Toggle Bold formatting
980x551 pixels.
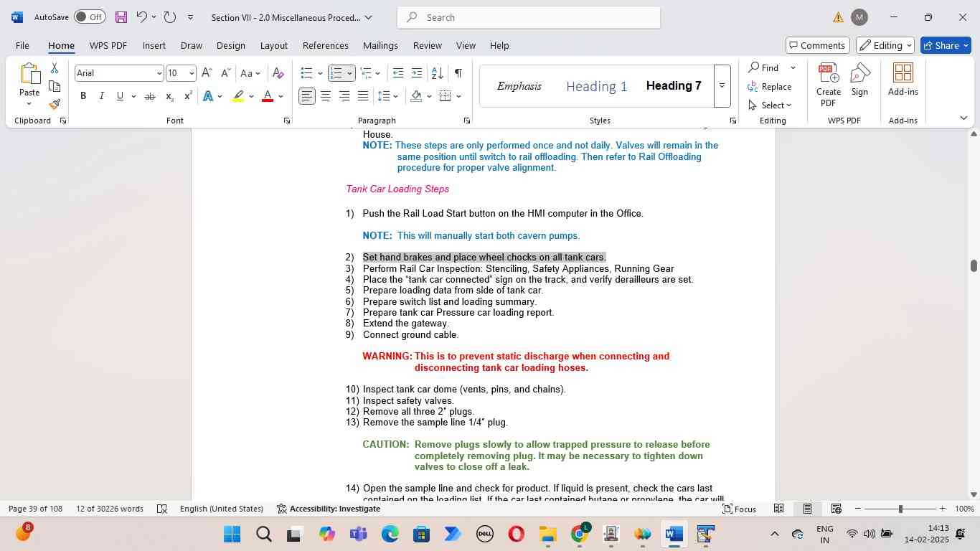tap(83, 96)
